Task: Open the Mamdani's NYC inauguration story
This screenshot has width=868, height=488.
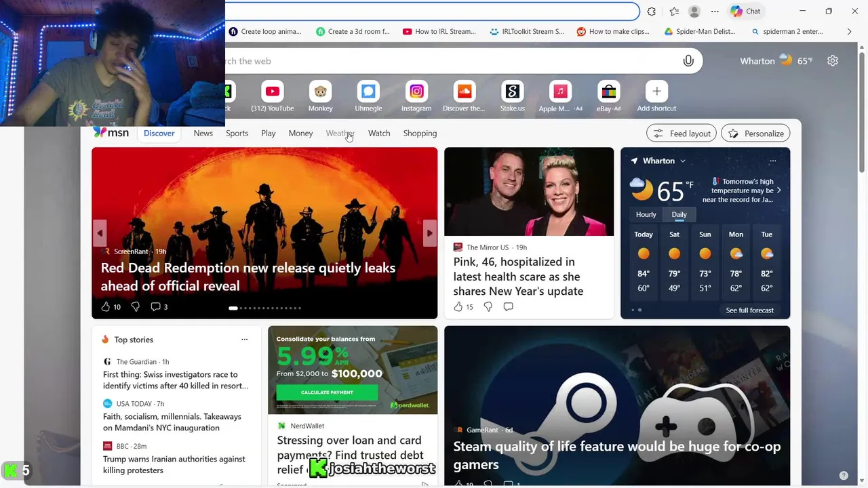Action: [172, 422]
